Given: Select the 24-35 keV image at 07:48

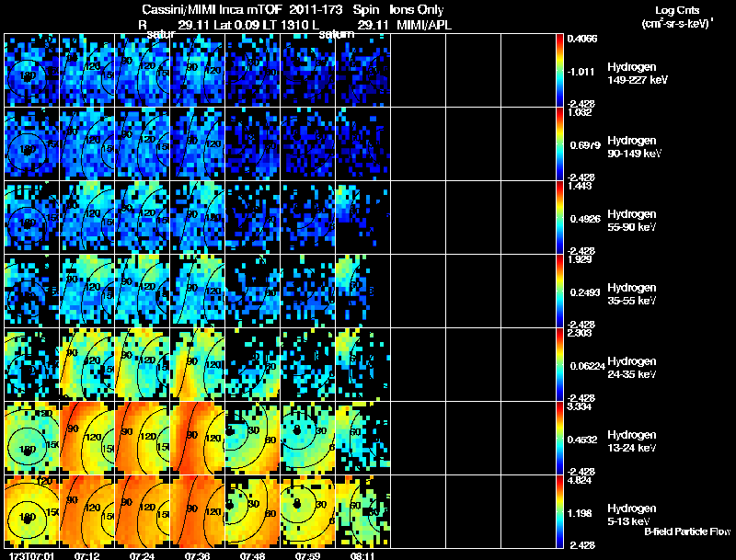Looking at the screenshot, I should 252,365.
